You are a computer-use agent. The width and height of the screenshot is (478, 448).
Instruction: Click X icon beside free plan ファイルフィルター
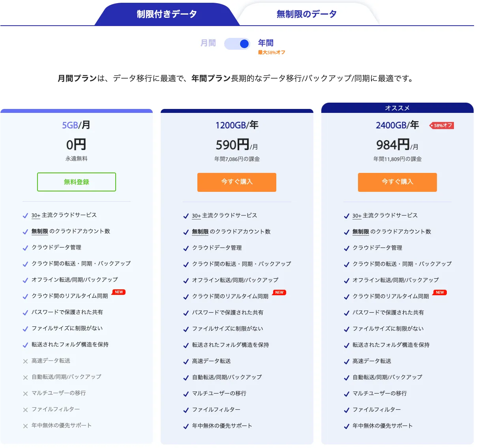tap(25, 410)
